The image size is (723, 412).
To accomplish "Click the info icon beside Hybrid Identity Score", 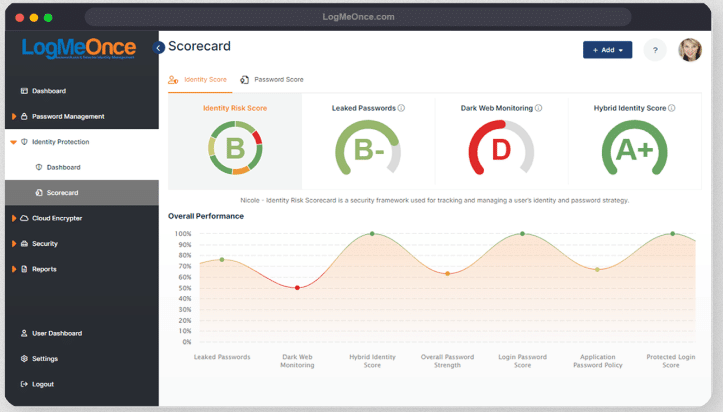I will [x=671, y=108].
